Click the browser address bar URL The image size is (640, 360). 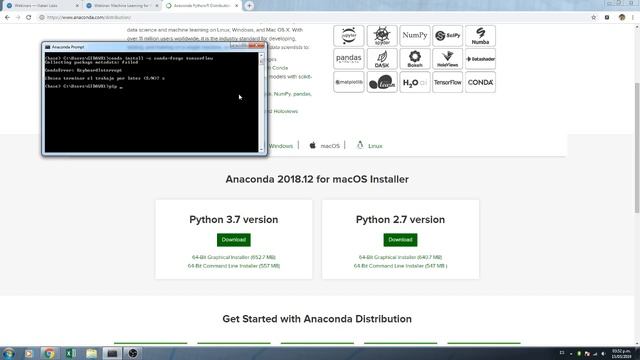(x=89, y=18)
